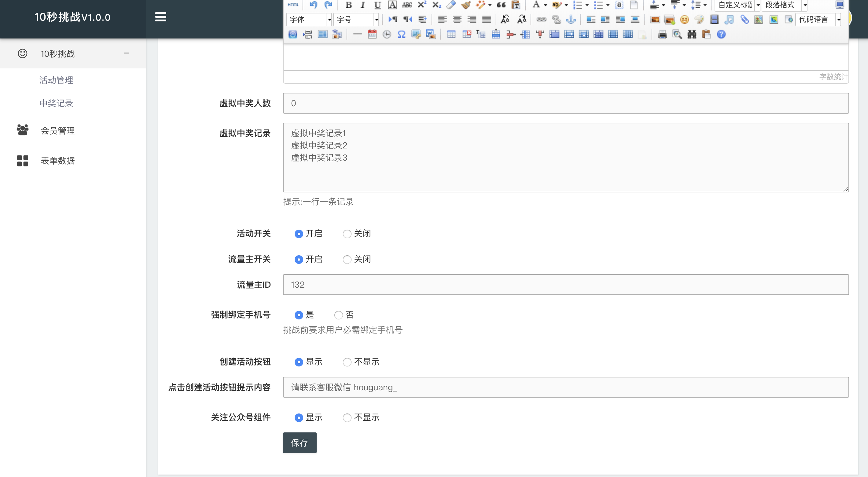Clear formatting with the eraser icon

(451, 5)
